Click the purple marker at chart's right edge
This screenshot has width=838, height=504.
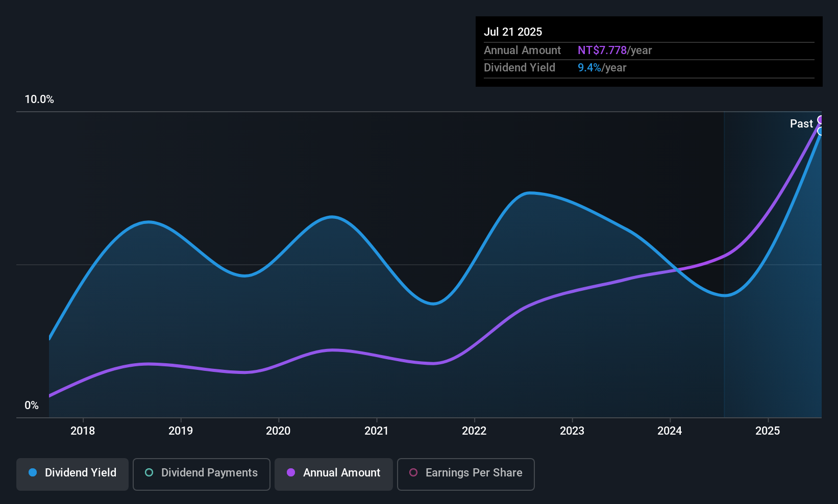pyautogui.click(x=820, y=119)
